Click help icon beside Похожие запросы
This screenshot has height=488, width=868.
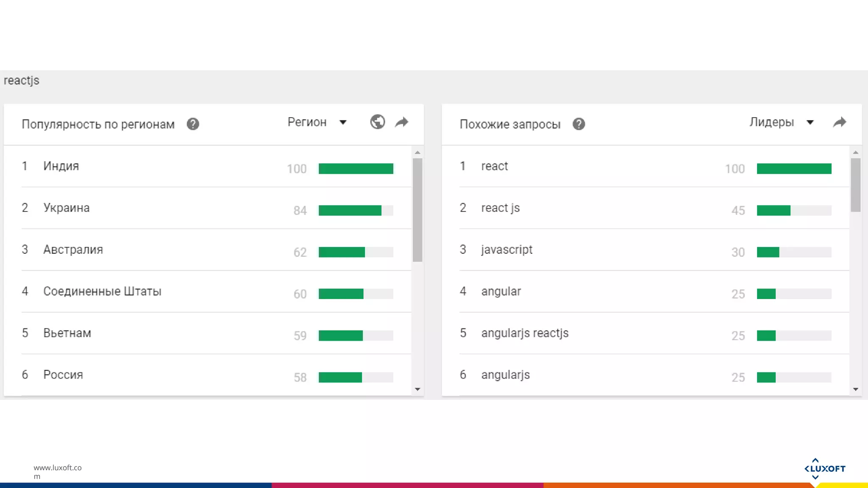(x=579, y=124)
